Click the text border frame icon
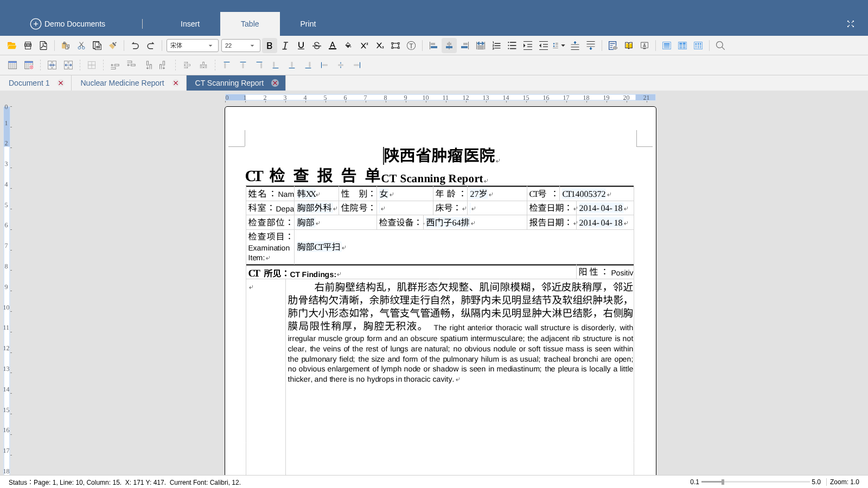868x488 pixels. pyautogui.click(x=395, y=46)
